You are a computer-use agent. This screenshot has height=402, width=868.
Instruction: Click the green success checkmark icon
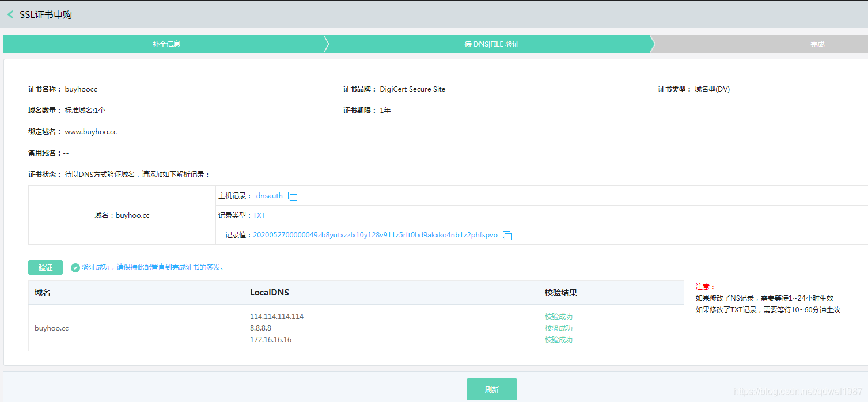(x=75, y=268)
